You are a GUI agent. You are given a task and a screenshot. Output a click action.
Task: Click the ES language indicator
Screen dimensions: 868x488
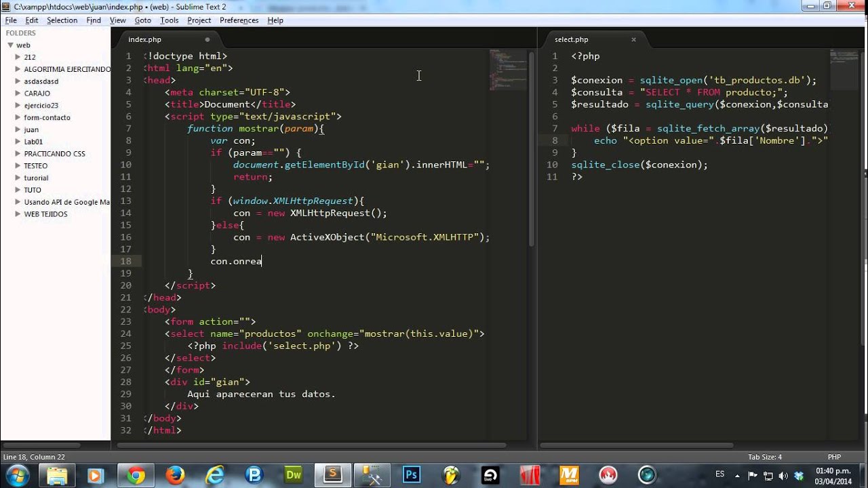(719, 474)
